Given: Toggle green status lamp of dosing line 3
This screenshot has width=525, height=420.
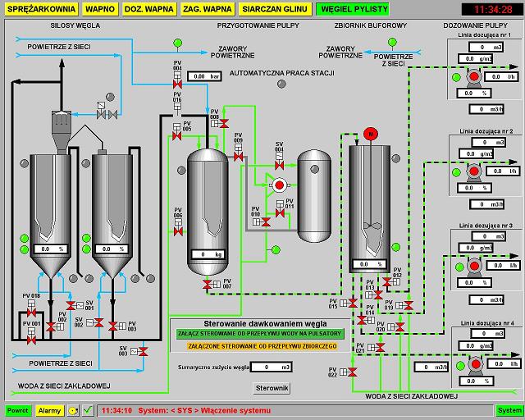Looking at the screenshot, I should click(x=459, y=267).
